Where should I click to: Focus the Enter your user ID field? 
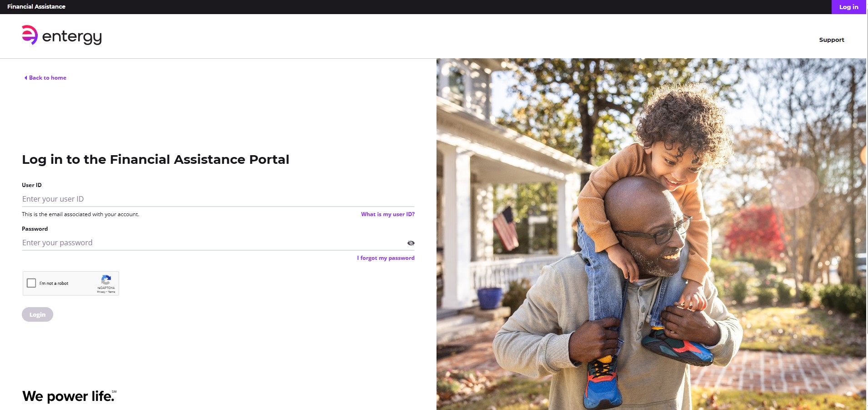tap(218, 199)
